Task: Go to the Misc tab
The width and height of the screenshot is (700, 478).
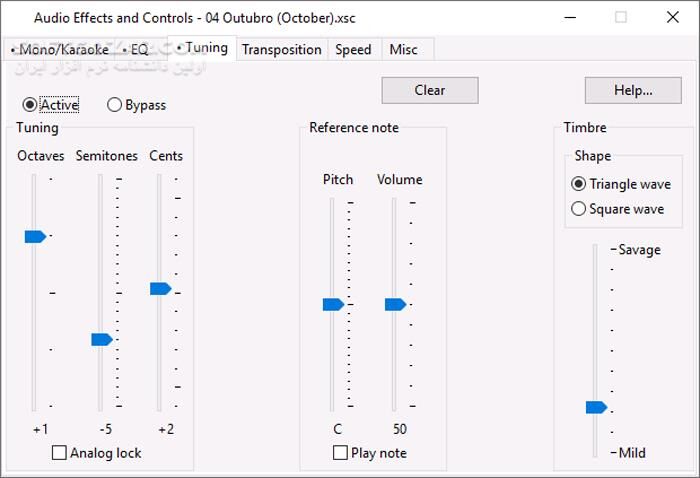Action: point(404,49)
